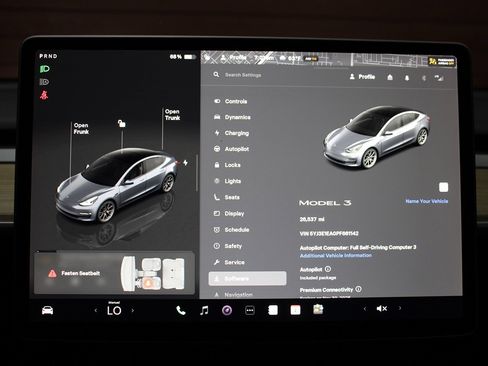The image size is (488, 366).
Task: Tap the seat occupancy diagram
Action: coord(153,273)
